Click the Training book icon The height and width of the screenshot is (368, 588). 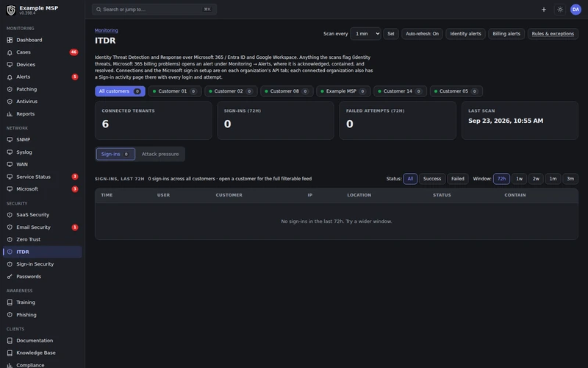10,302
